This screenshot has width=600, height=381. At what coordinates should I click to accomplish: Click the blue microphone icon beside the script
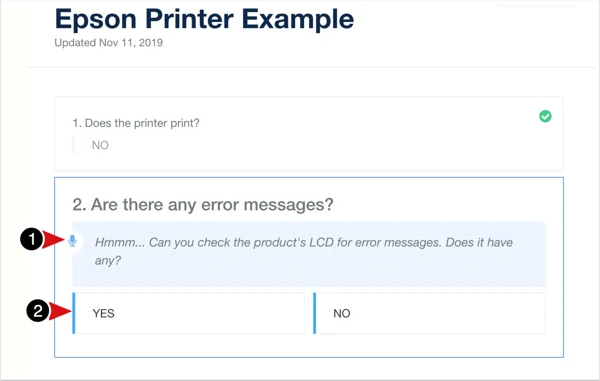coord(72,241)
